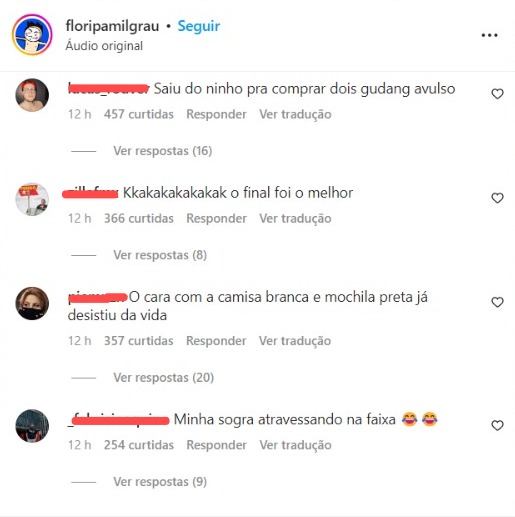Expand Ver respostas (8)
The height and width of the screenshot is (517, 515).
(160, 255)
